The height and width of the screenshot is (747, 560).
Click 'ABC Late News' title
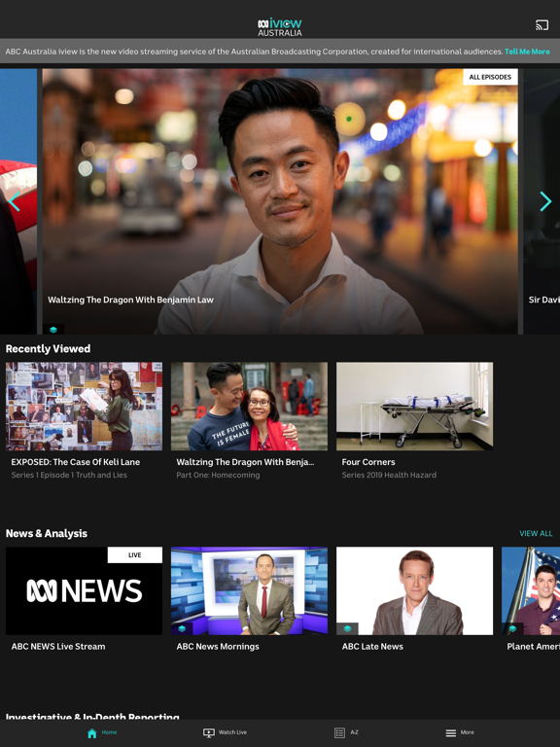click(372, 647)
